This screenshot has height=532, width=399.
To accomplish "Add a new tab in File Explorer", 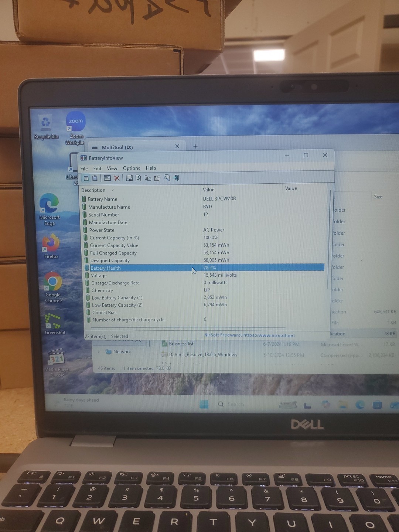I will click(x=195, y=146).
